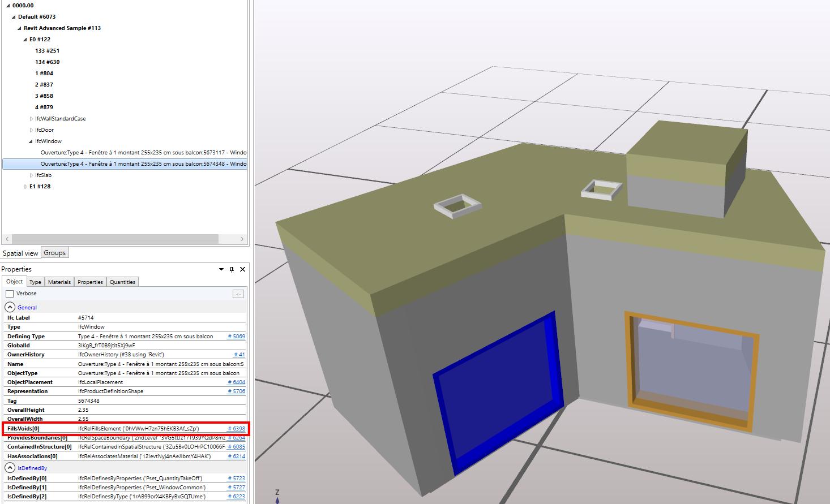
Task: Click the spatial tree horizontal scrollbar thumb
Action: [x=115, y=239]
